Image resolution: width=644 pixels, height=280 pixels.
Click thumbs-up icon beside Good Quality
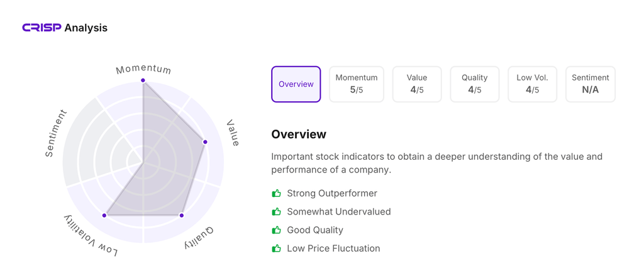pos(276,230)
